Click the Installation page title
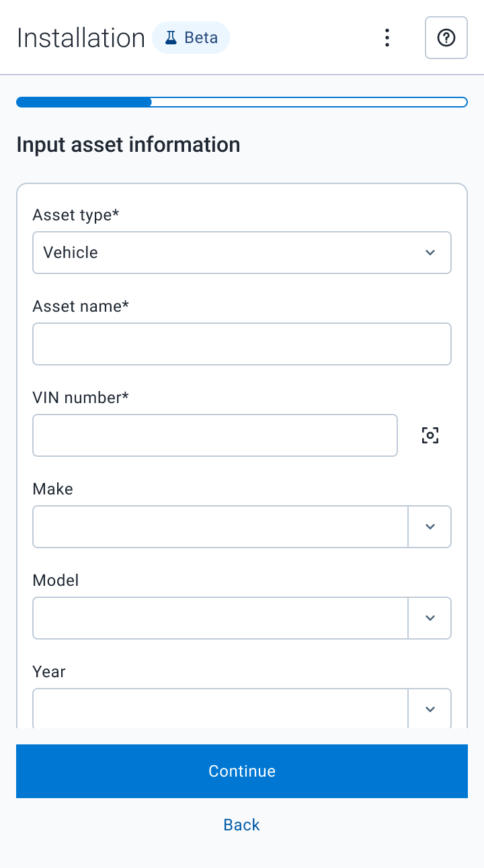The image size is (484, 868). (x=81, y=38)
